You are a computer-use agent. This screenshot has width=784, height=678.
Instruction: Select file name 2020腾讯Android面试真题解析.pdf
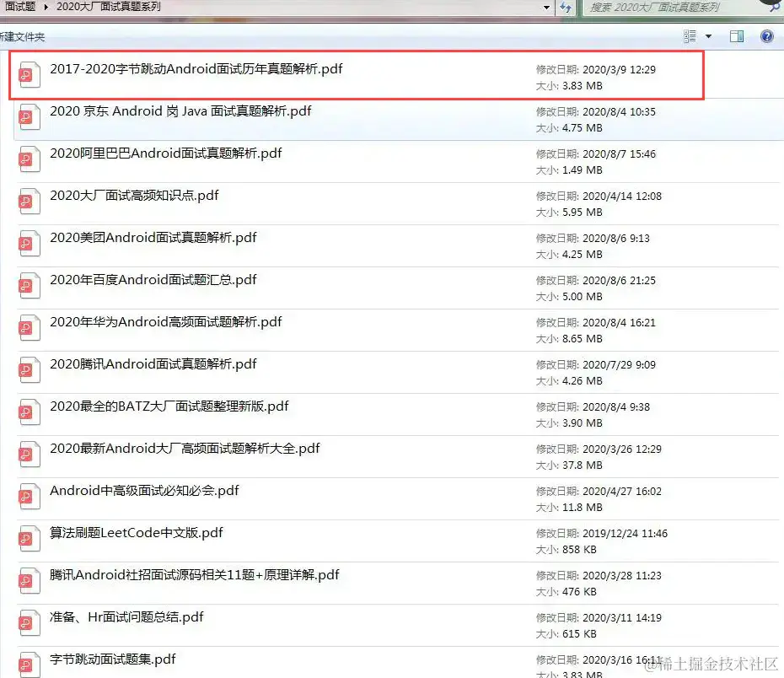(153, 364)
